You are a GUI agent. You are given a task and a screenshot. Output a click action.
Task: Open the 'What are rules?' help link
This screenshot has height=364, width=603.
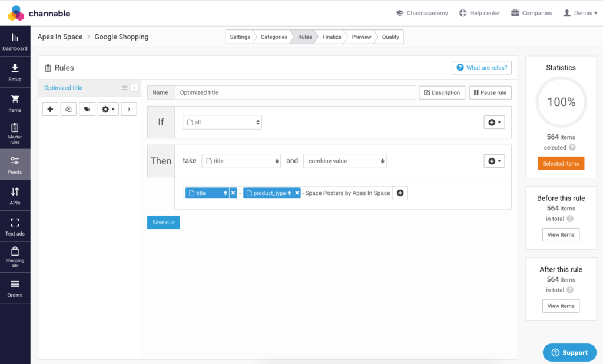pos(481,67)
